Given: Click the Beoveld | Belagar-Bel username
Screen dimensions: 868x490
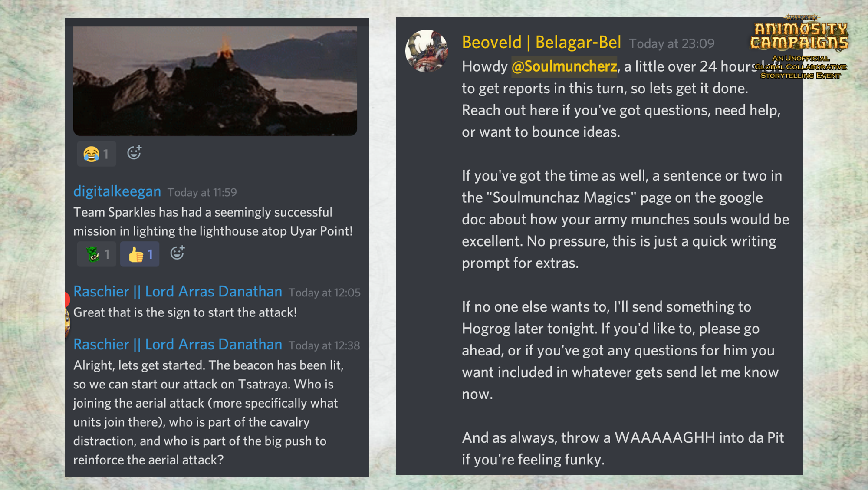Looking at the screenshot, I should [x=541, y=43].
